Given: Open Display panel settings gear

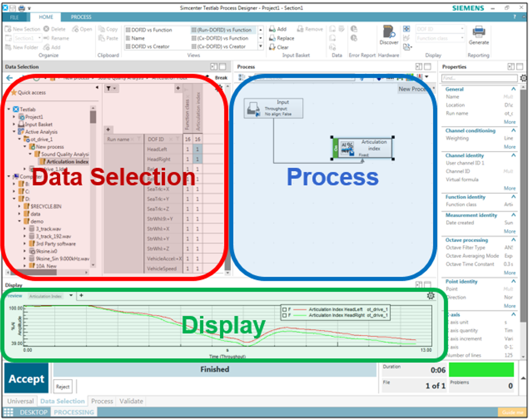Looking at the screenshot, I should 431,296.
